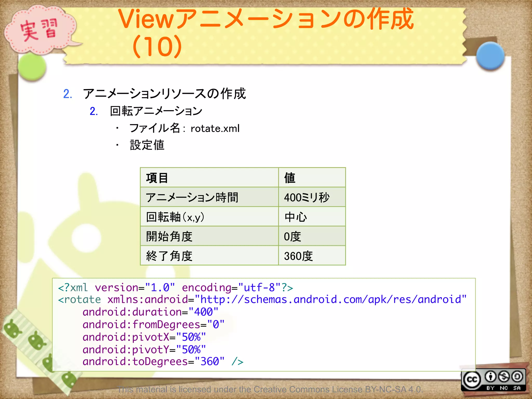The image size is (532, 399).
Task: Click the rotate.xml file name text
Action: tap(215, 128)
